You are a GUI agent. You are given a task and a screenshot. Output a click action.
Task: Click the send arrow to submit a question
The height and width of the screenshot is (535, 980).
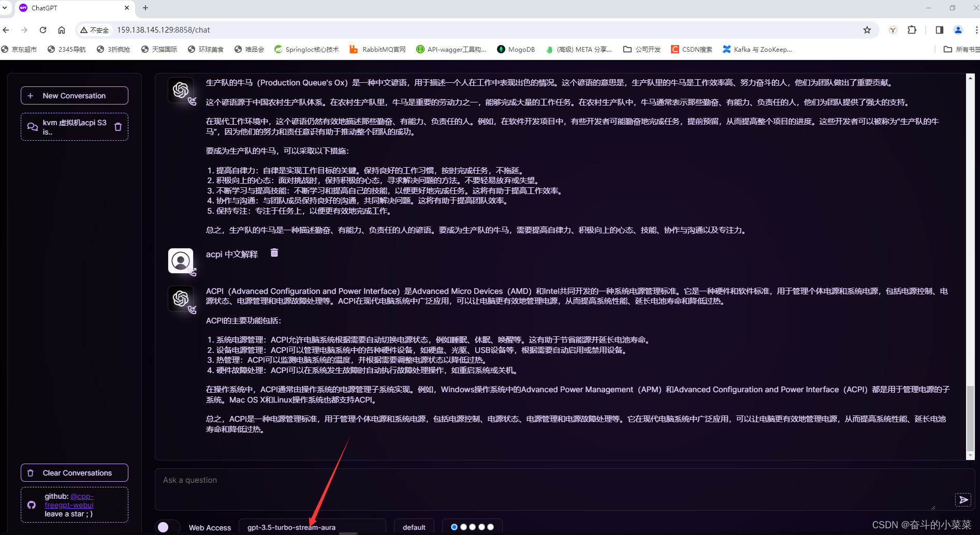(963, 500)
